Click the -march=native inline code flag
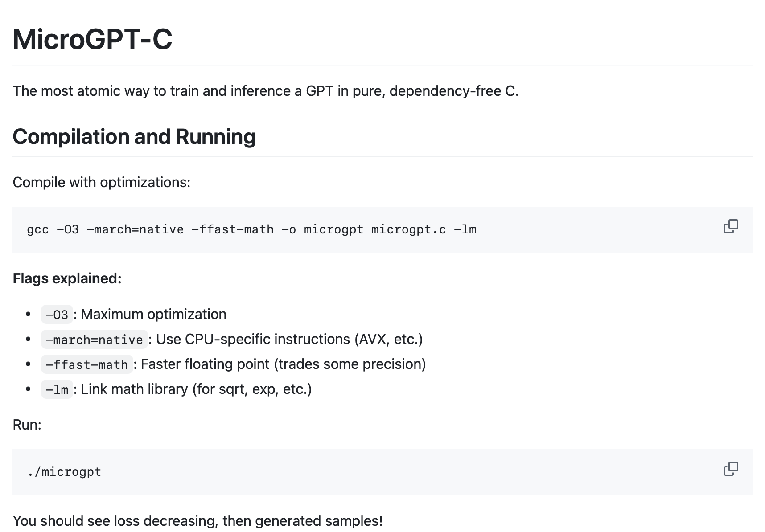This screenshot has width=765, height=532. coord(94,340)
